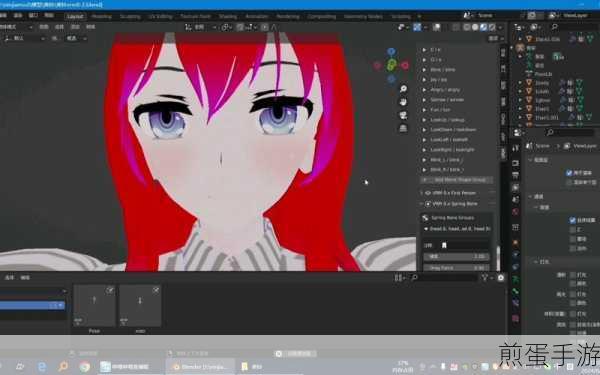Open the Scene properties tab

pos(515,199)
